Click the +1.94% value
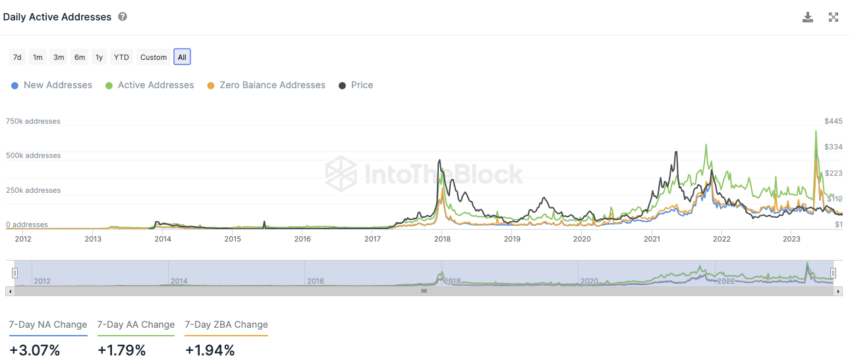 [210, 350]
